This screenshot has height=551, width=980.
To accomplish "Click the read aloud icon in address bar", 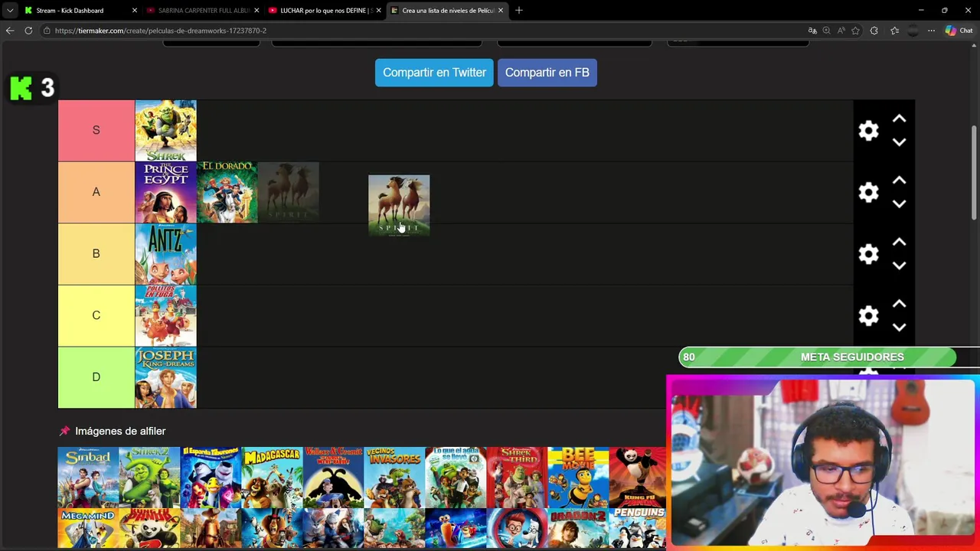I will pos(841,31).
